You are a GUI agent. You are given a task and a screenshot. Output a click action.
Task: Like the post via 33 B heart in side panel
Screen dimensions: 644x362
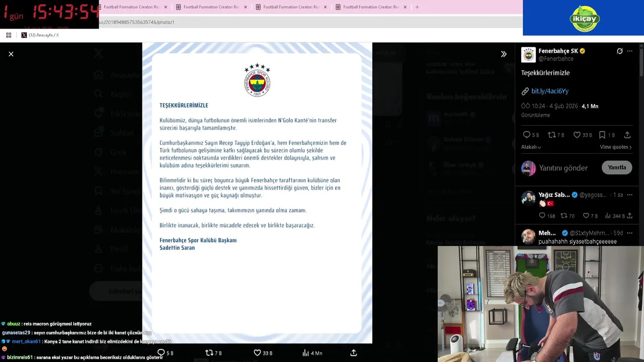(583, 135)
